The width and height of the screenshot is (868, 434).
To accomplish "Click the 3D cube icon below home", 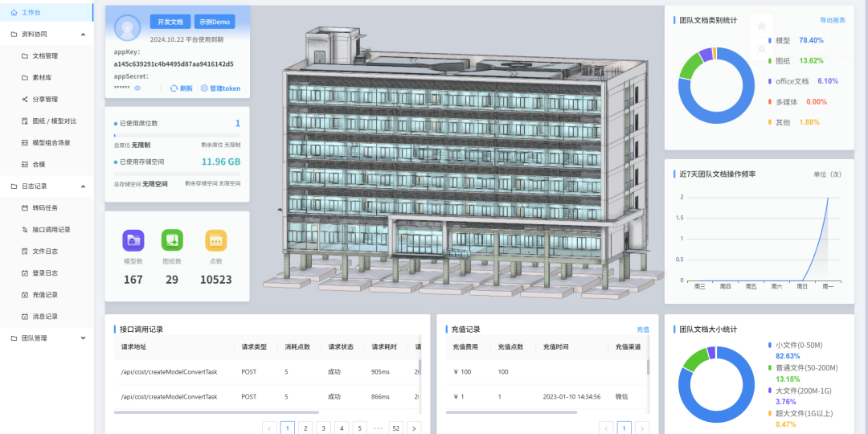I will (x=761, y=48).
